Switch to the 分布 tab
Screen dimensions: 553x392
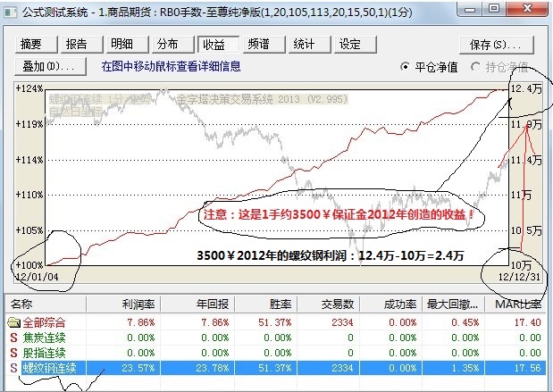click(172, 45)
